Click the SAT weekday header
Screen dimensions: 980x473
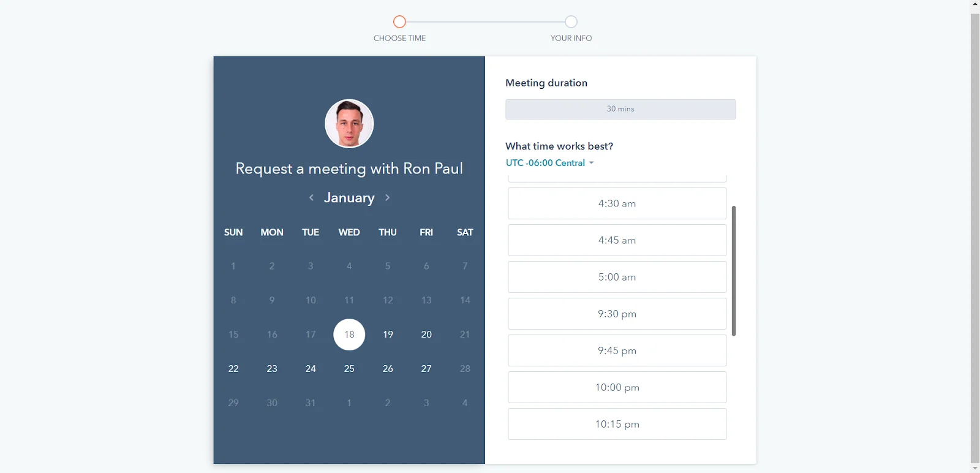(465, 232)
